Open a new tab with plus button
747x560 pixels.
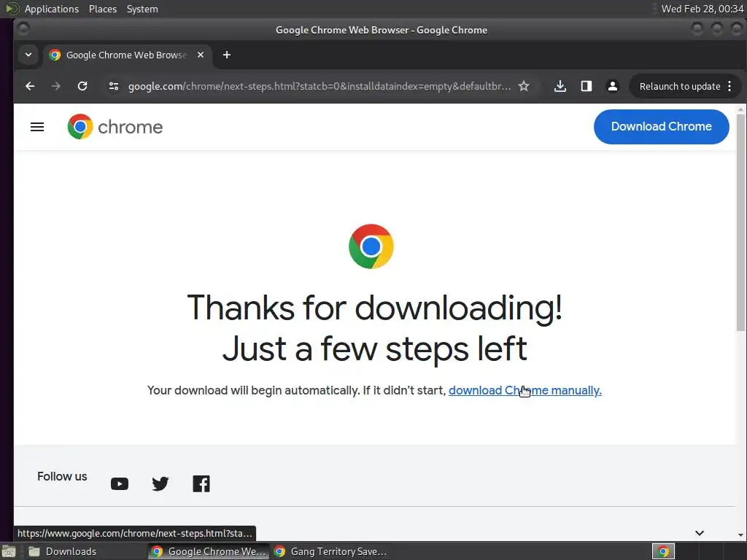pyautogui.click(x=227, y=55)
